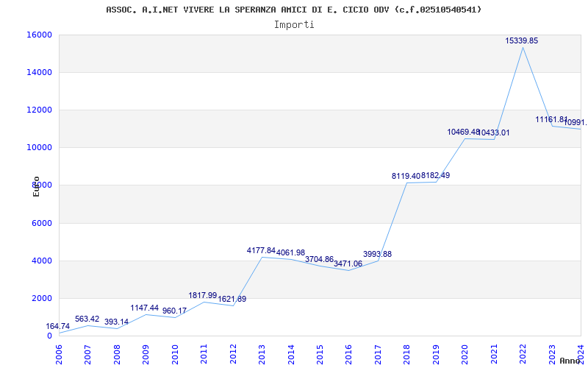Click the Importi chart subtitle
Viewport: 588px width, 368px height.
[294, 25]
